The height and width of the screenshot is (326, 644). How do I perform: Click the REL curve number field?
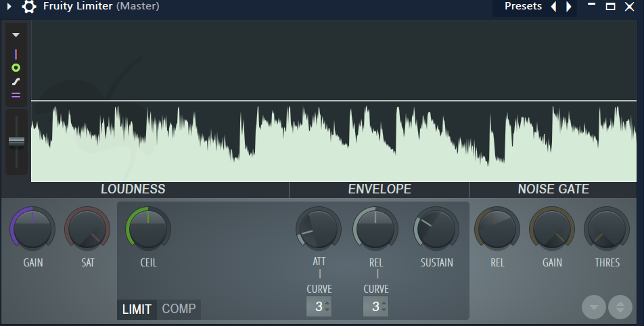coord(375,306)
